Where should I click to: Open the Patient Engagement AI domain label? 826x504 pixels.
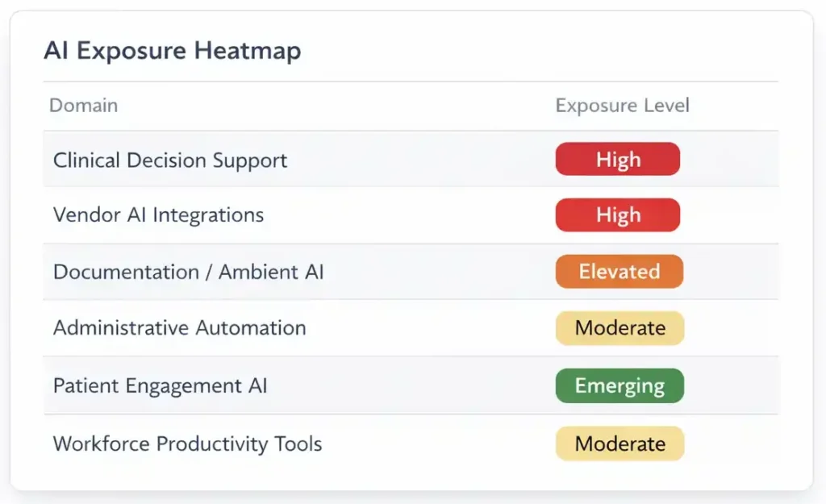(160, 385)
